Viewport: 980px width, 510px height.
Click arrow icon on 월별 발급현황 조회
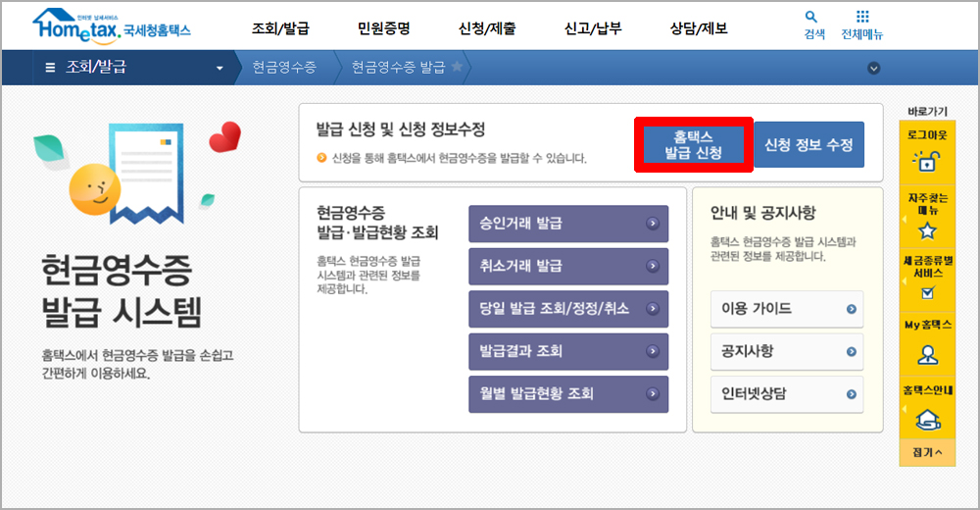click(653, 393)
